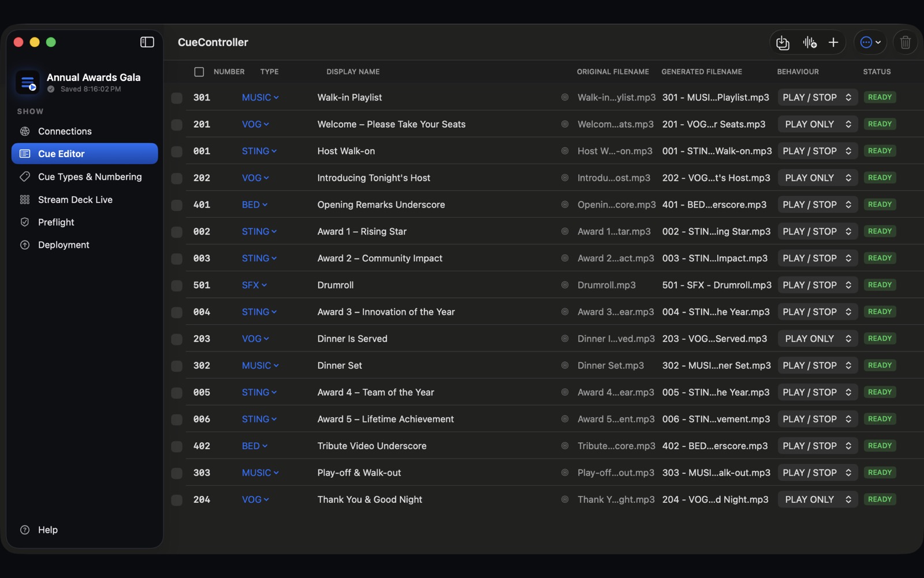Check the row for cue 201
This screenshot has width=924, height=578.
pyautogui.click(x=177, y=124)
